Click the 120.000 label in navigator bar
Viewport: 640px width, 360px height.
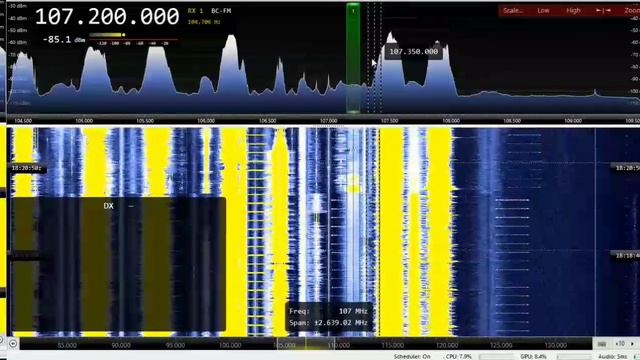447,345
